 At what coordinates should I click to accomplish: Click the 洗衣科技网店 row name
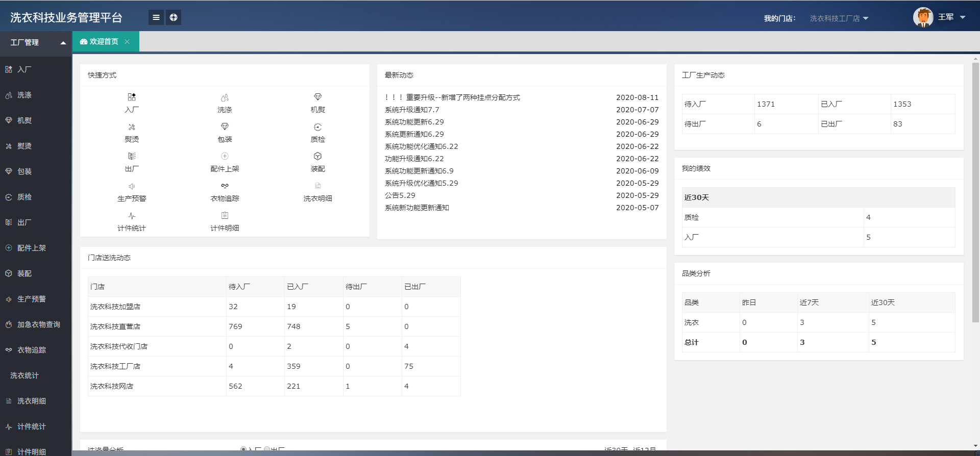click(x=112, y=386)
